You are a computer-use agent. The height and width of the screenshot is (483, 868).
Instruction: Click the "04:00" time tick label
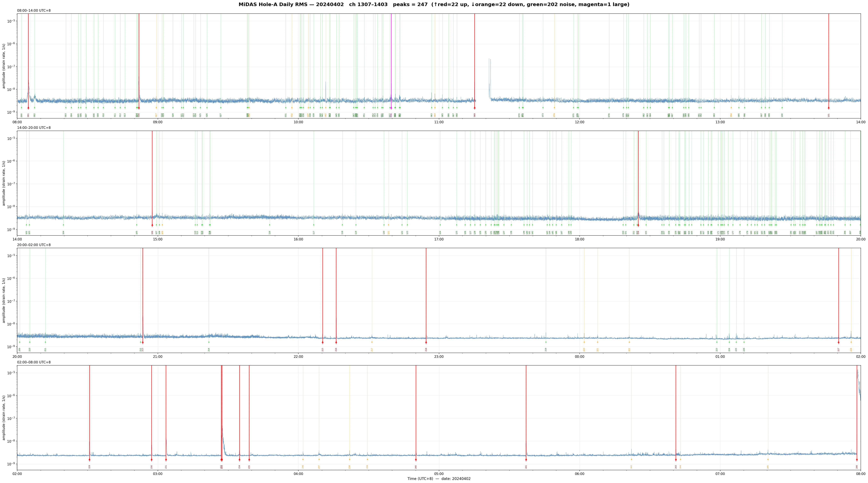click(x=298, y=474)
